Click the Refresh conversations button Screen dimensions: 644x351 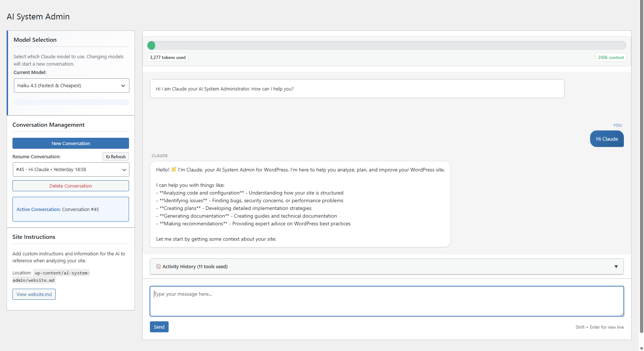[x=116, y=157]
